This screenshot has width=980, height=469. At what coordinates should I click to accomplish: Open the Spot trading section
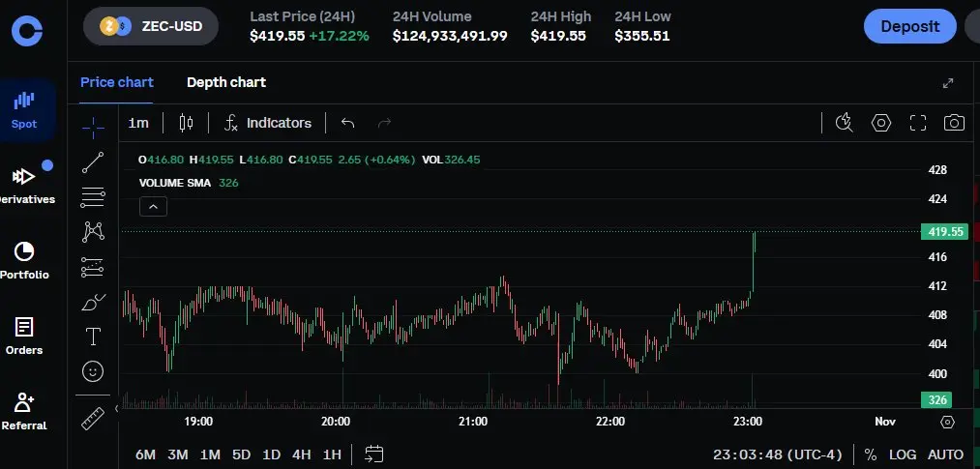point(24,110)
